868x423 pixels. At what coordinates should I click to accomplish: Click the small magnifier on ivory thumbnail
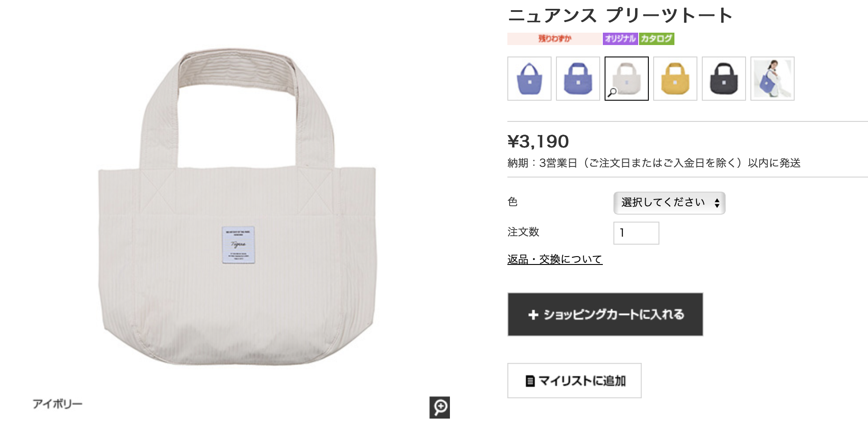tap(612, 92)
